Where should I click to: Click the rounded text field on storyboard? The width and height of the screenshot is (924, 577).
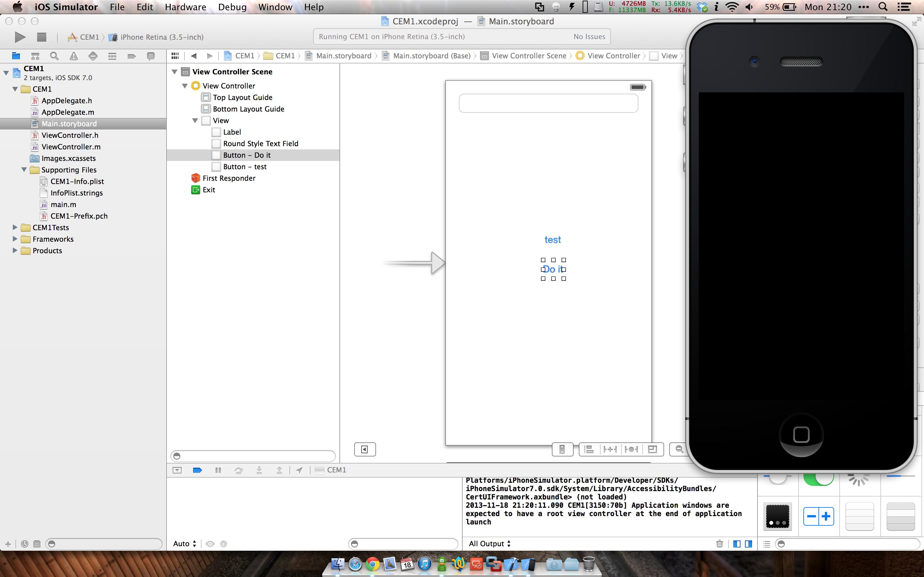tap(548, 103)
